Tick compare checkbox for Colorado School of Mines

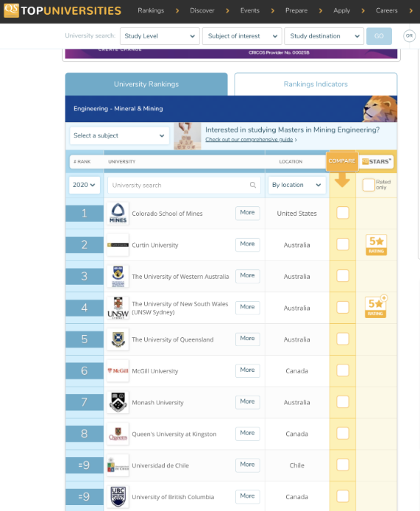coord(343,213)
